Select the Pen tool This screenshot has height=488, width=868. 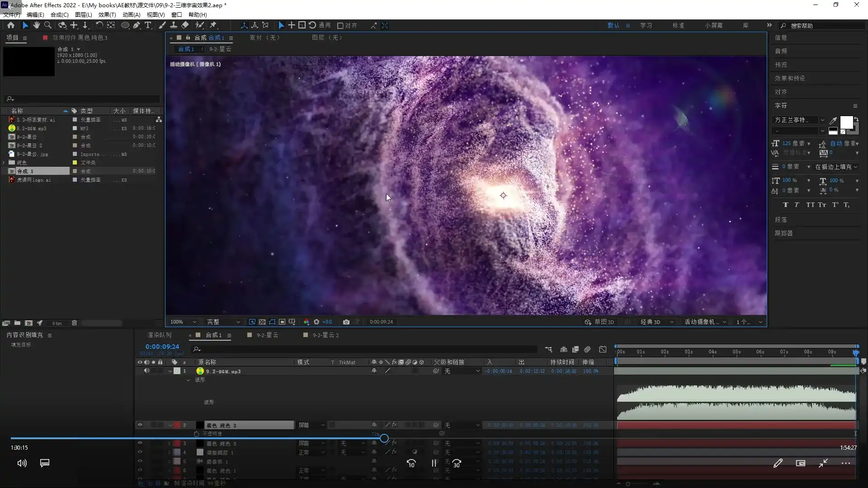point(137,25)
